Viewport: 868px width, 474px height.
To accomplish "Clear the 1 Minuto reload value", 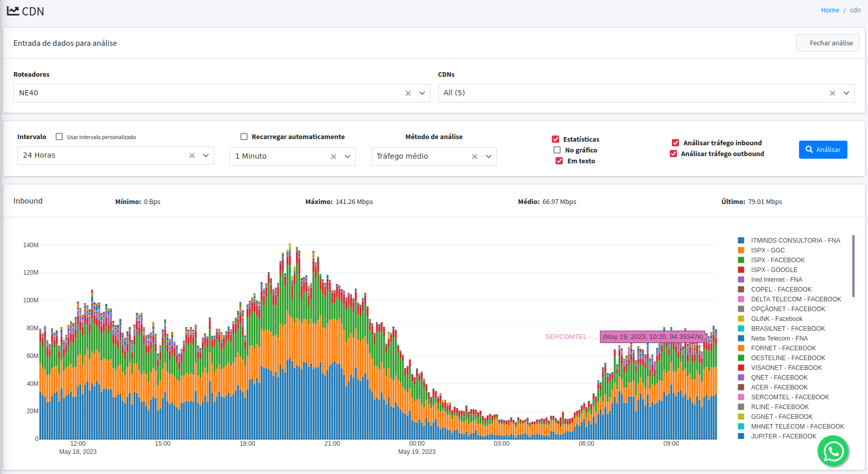I will (x=334, y=157).
